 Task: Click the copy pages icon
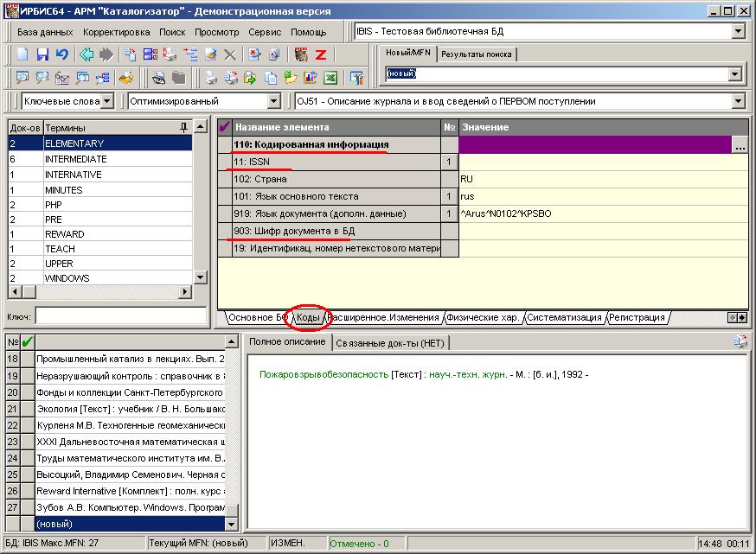point(271,77)
